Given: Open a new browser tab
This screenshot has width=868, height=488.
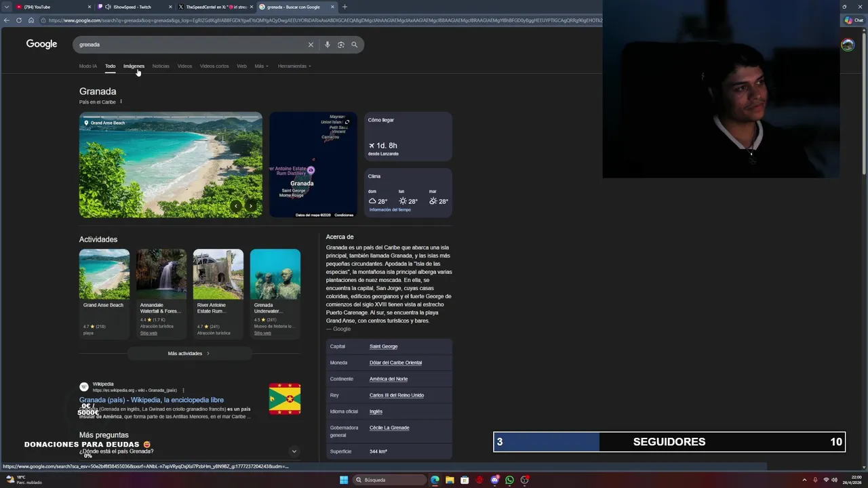Looking at the screenshot, I should coord(344,7).
